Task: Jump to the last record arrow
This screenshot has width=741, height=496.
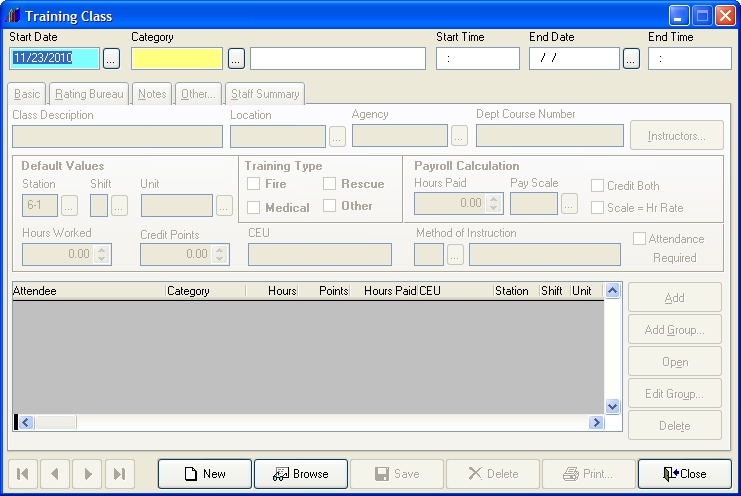Action: [x=120, y=474]
